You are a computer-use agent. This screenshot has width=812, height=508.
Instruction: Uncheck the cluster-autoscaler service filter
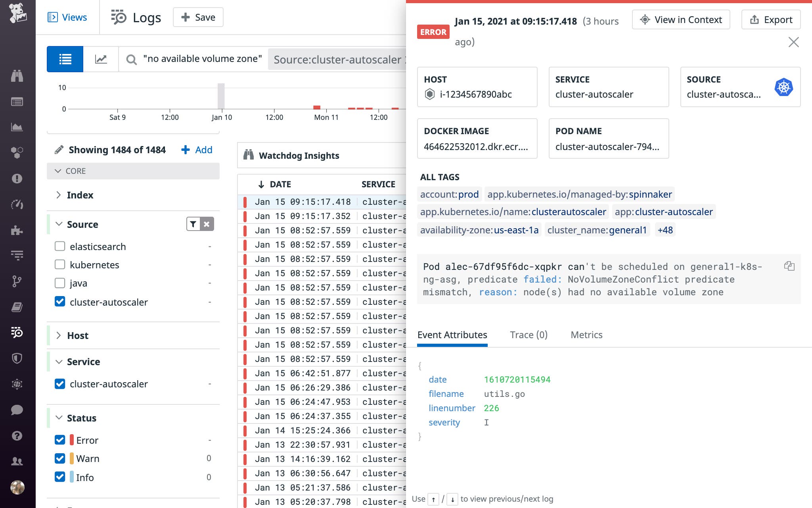point(60,384)
